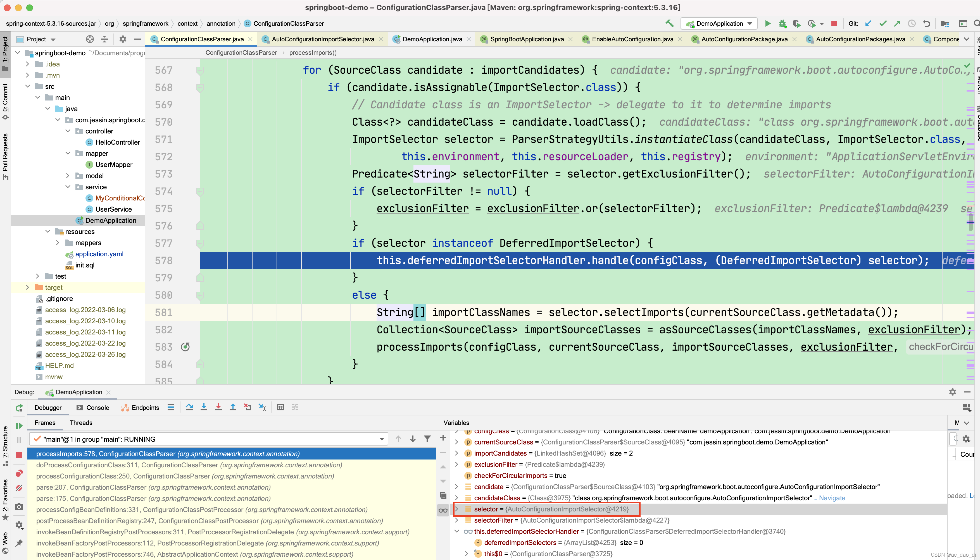Click Git rollback undo arrow icon
980x560 pixels.
[927, 23]
